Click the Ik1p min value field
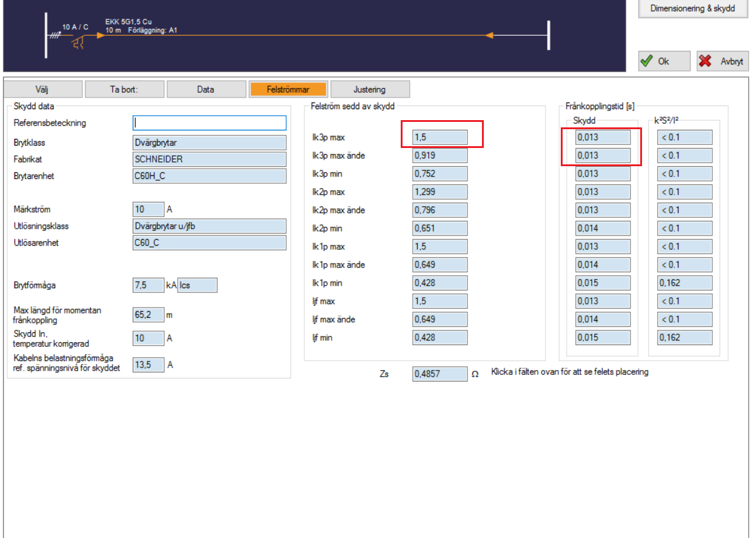756x538 pixels. [440, 283]
